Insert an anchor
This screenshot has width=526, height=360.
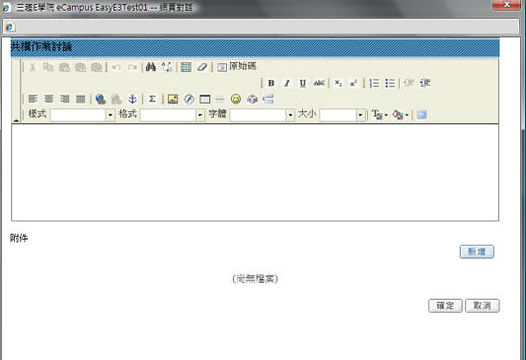point(133,99)
